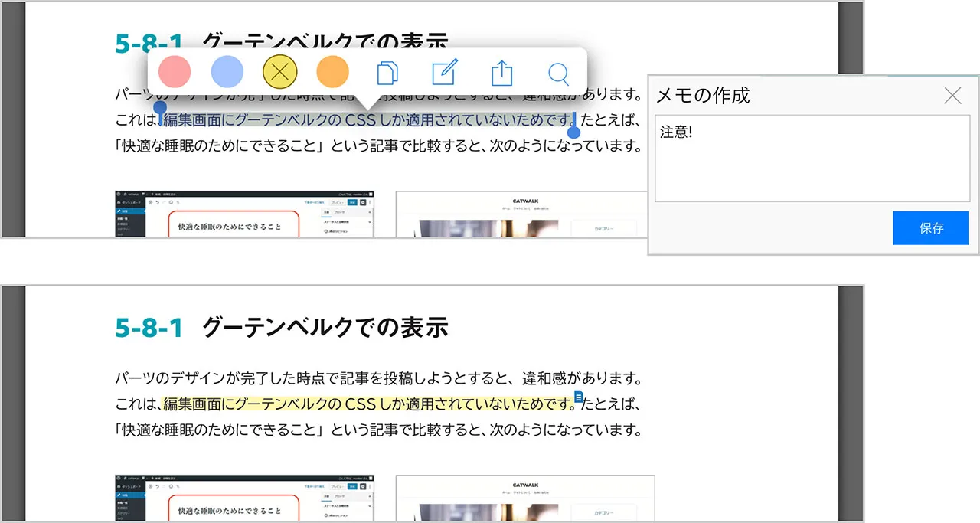Open the editor screenshot thumbnail in the lower page
Screen dimensions: 980x523
click(x=244, y=498)
